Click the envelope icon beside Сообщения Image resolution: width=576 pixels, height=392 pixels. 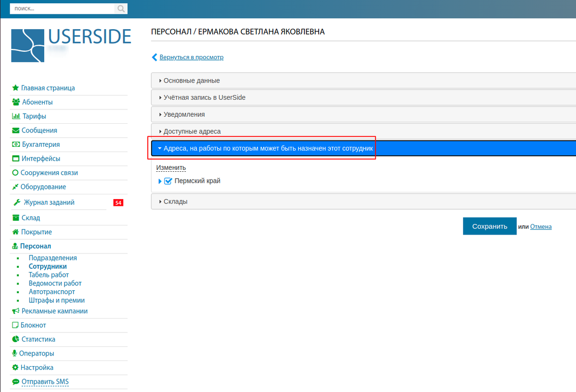click(16, 131)
